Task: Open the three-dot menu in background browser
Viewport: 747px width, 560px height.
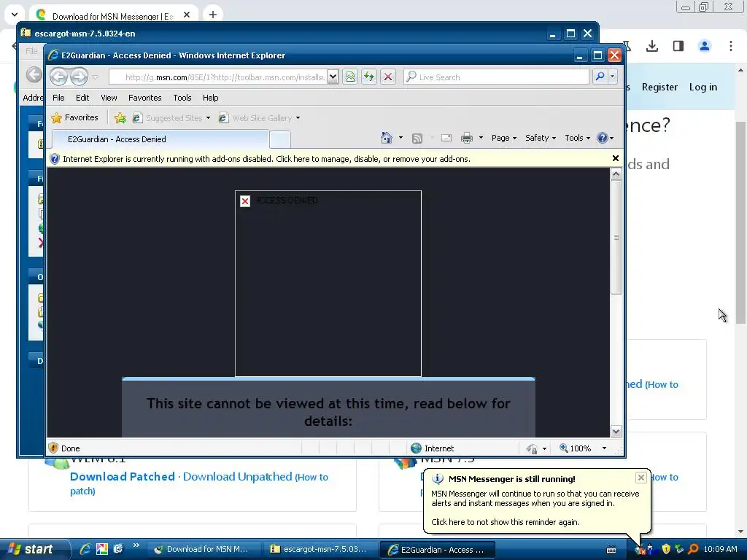Action: tap(731, 46)
